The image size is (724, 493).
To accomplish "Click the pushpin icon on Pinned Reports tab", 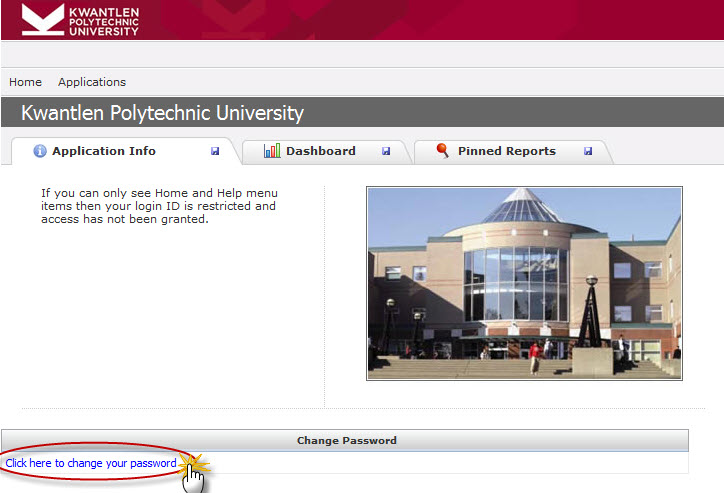I will 442,151.
